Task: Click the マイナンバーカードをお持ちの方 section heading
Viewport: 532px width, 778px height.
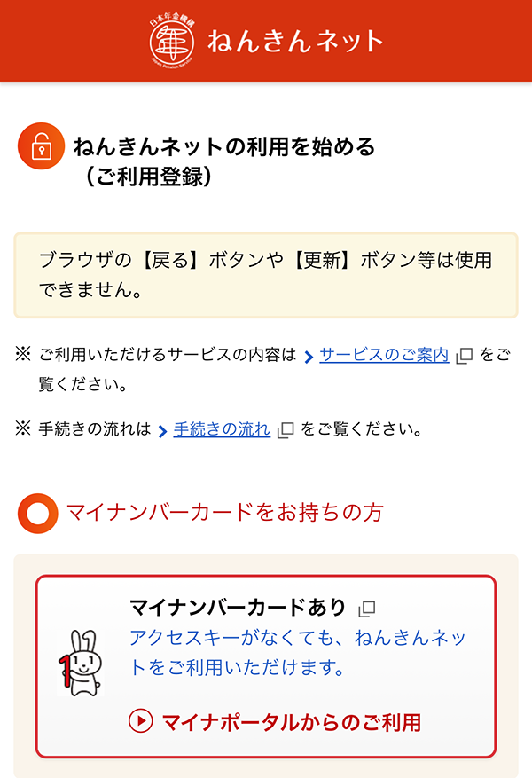Action: tap(225, 513)
